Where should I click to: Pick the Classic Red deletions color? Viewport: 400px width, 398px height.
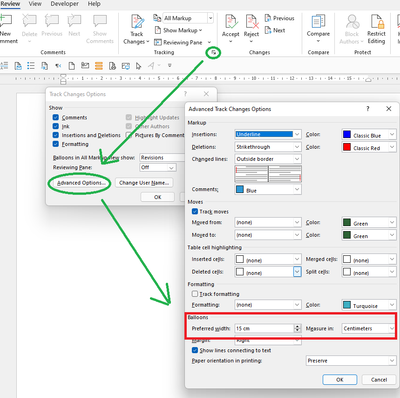coord(369,147)
